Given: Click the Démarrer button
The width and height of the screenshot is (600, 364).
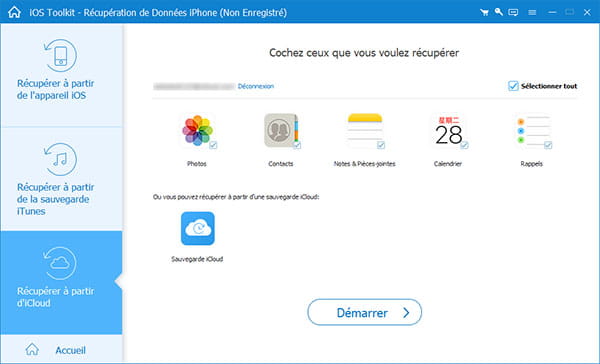Looking at the screenshot, I should point(364,312).
